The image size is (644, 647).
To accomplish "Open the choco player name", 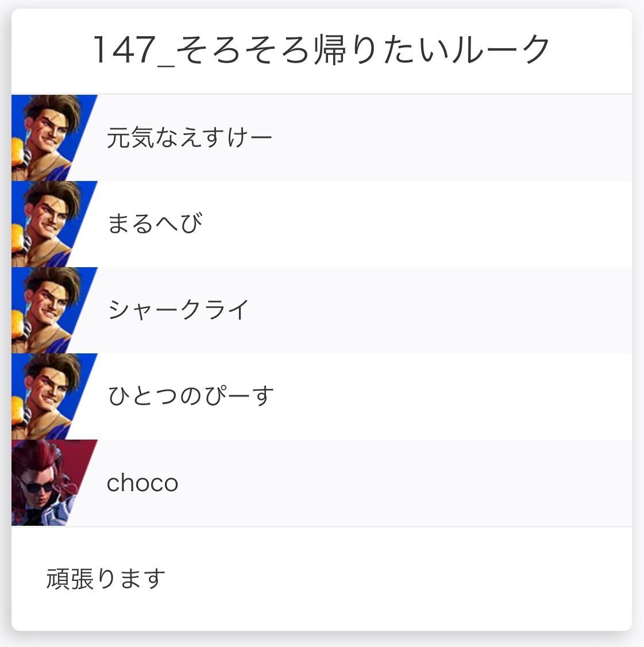I will click(x=142, y=483).
